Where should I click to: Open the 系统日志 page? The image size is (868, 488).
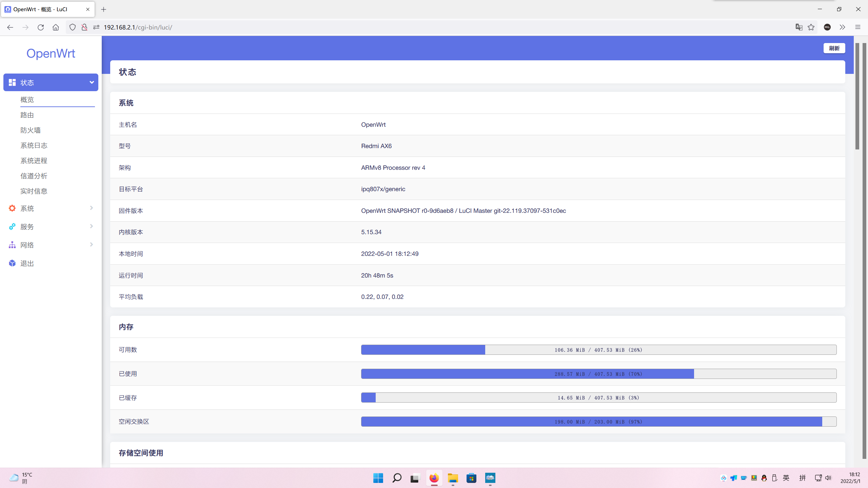[x=34, y=145]
